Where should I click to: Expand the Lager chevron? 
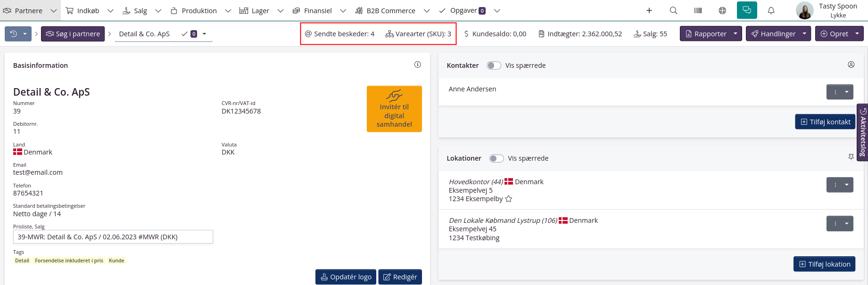coord(281,10)
